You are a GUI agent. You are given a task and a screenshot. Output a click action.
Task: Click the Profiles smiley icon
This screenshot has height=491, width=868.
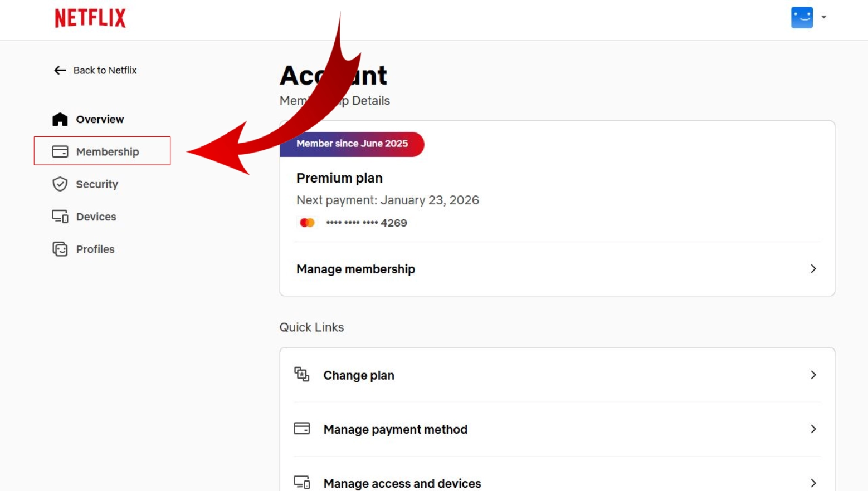60,249
